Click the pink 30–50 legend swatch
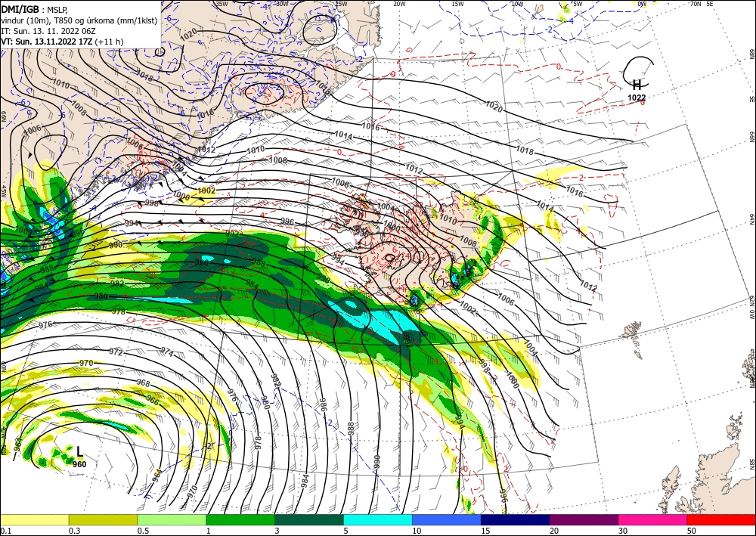Viewport: 756px width, 536px height. pos(653,519)
